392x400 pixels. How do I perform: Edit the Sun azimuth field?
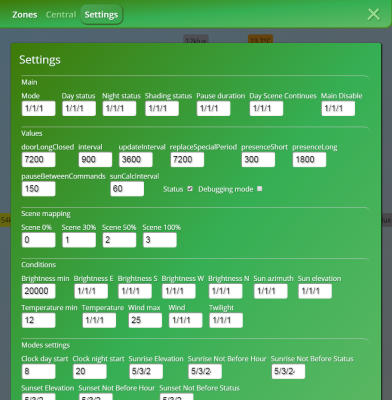point(271,291)
